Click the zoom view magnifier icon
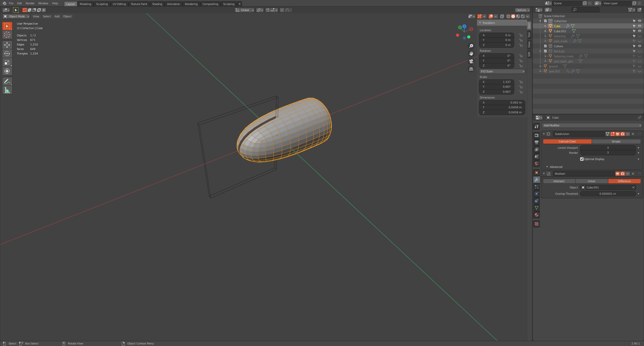Screen dimensions: 644x346 [471, 46]
